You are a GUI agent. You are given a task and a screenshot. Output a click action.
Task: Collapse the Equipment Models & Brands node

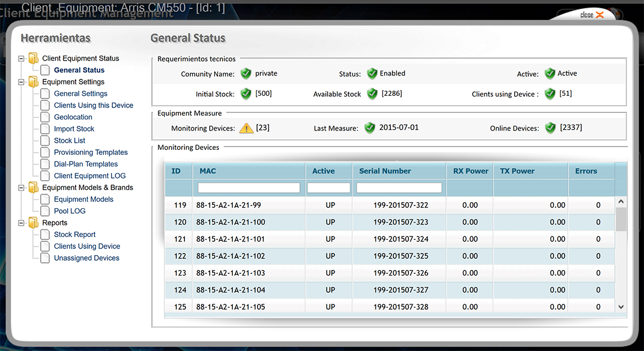click(21, 188)
